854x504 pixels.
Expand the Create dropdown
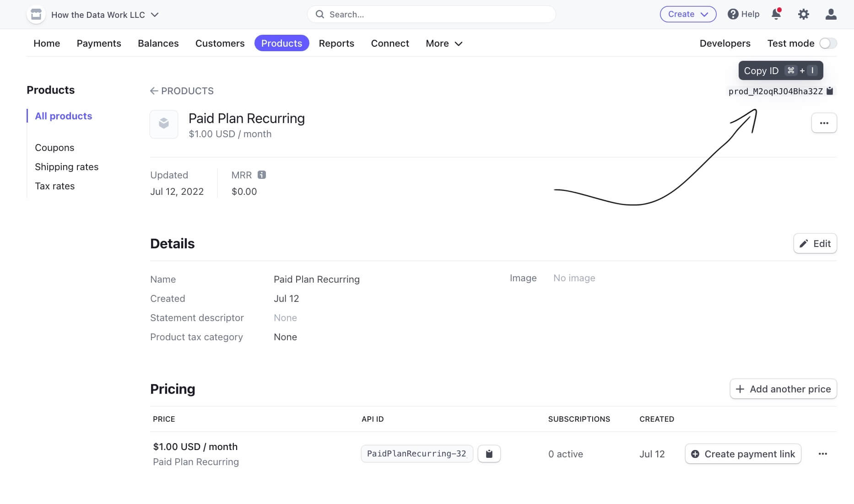pos(688,14)
